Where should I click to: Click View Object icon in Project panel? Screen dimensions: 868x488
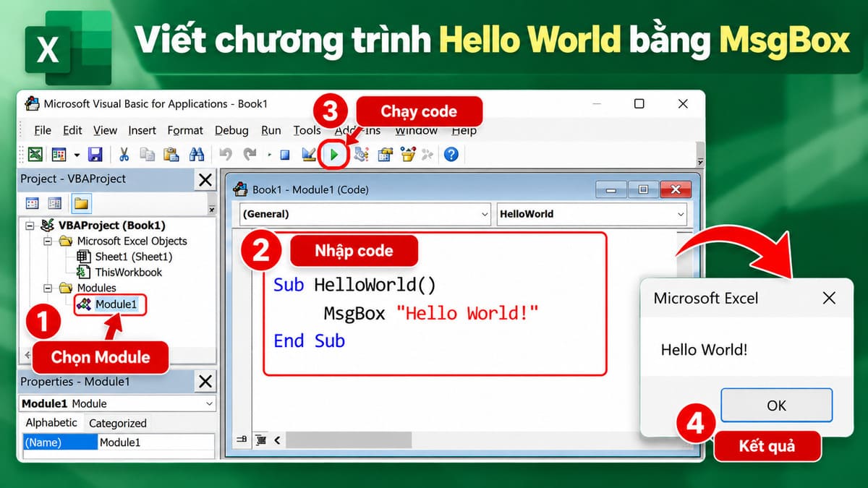[x=55, y=203]
